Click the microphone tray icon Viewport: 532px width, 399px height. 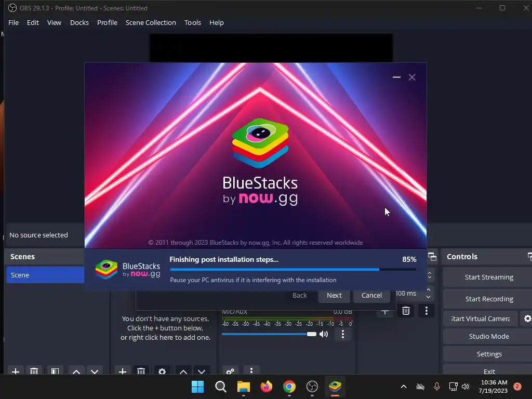(437, 387)
